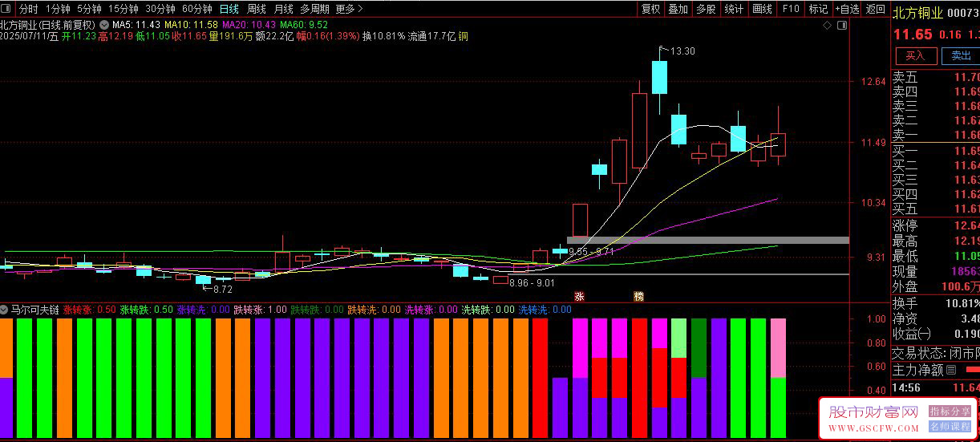980x442 pixels.
Task: Click the 榜 marker below chart
Action: point(639,296)
